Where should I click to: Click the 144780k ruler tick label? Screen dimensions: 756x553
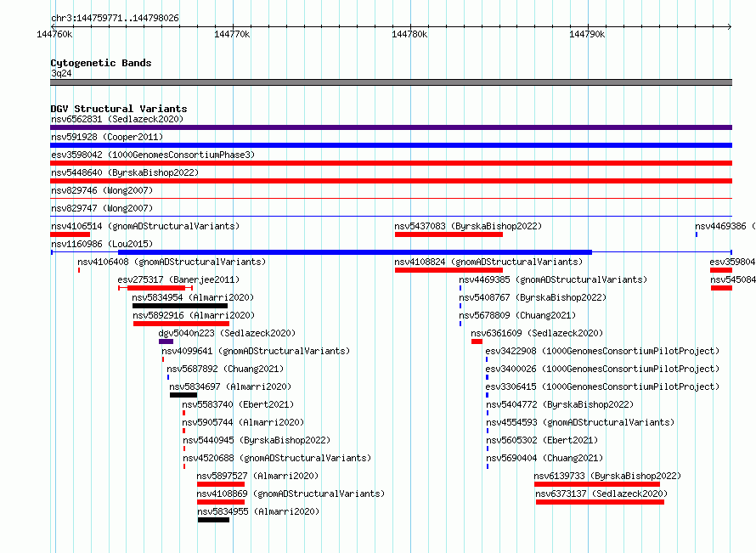pos(409,34)
